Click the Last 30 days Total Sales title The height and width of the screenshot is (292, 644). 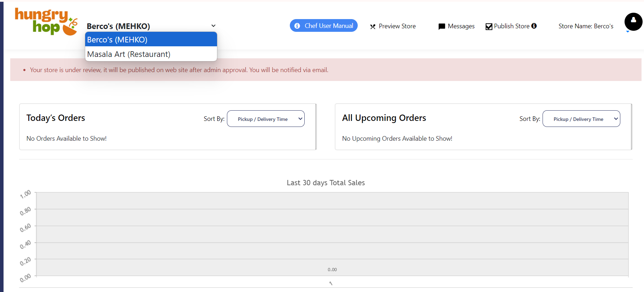[x=326, y=183]
